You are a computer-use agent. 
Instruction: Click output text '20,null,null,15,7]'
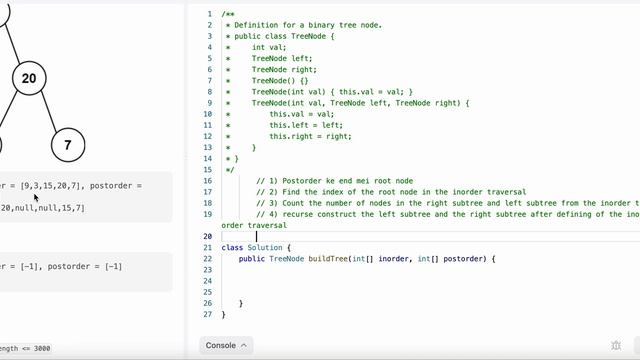(42, 208)
